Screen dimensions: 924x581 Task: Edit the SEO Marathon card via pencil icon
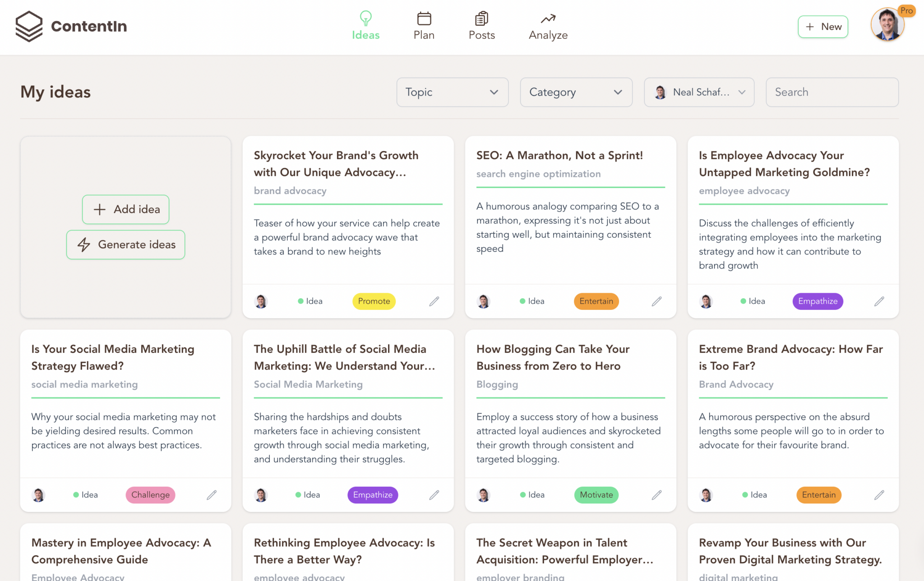tap(656, 301)
